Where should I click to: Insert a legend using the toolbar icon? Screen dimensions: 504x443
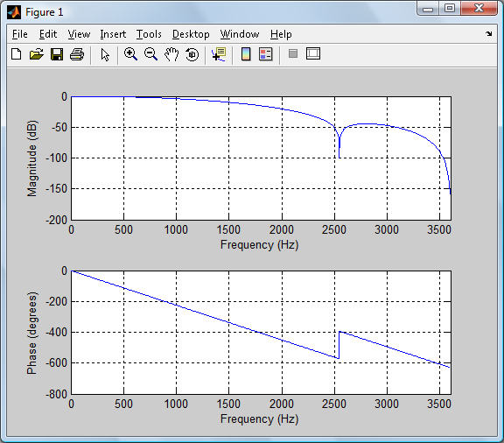coord(266,54)
